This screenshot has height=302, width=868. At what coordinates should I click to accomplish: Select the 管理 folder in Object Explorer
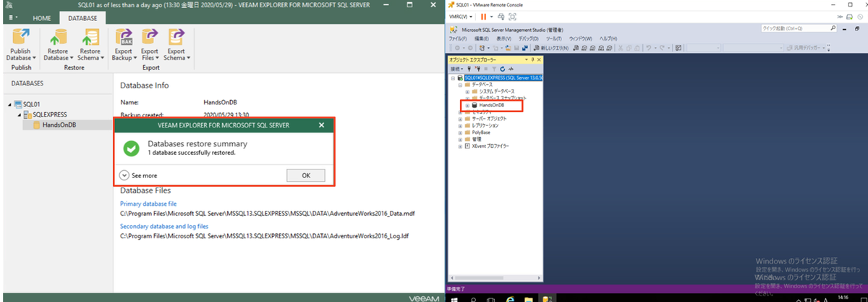coord(476,139)
